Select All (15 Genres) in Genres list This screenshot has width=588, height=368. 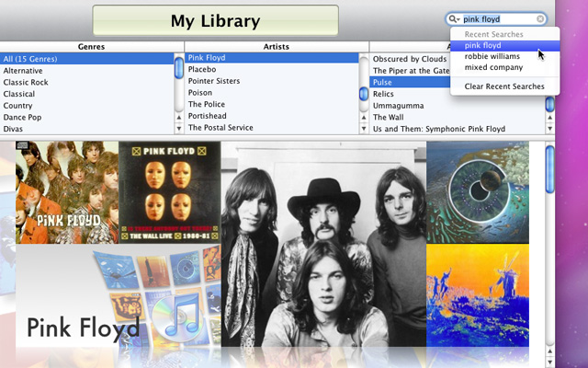[x=29, y=58]
